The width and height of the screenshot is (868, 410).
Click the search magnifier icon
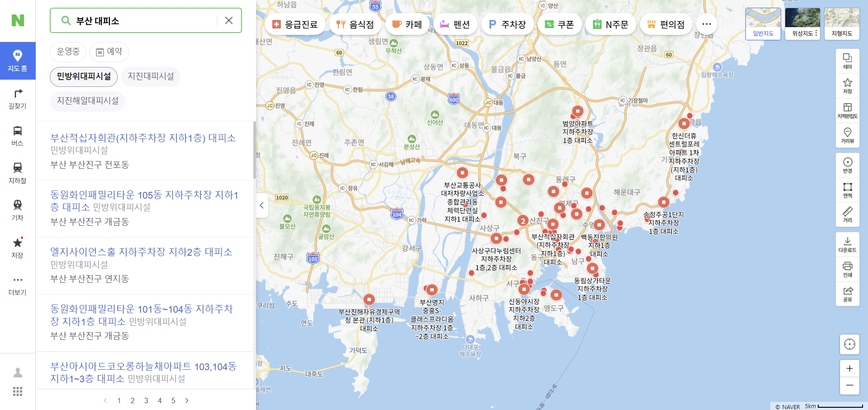point(66,21)
